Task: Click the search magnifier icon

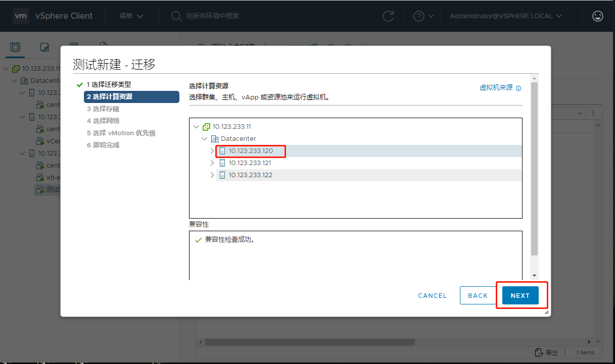Action: [x=176, y=16]
